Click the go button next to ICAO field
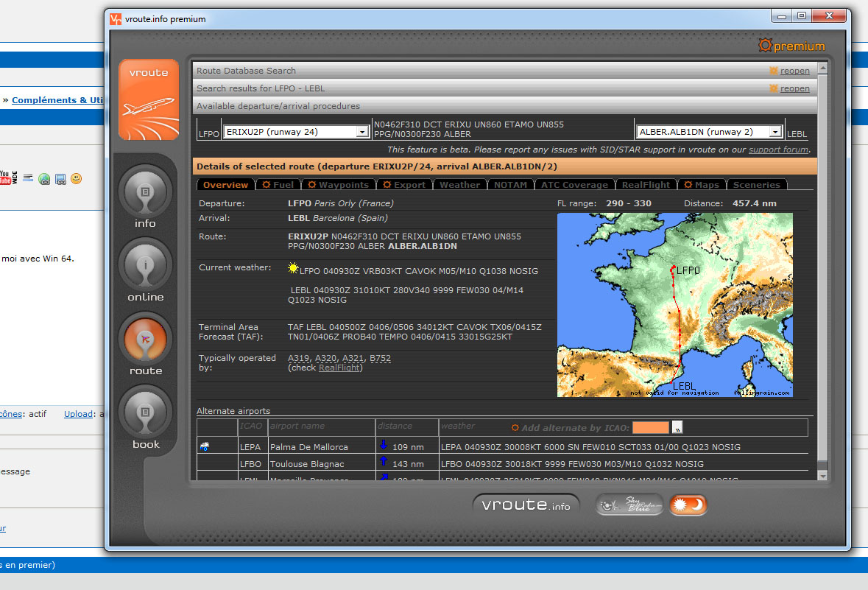This screenshot has height=590, width=868. [x=677, y=427]
